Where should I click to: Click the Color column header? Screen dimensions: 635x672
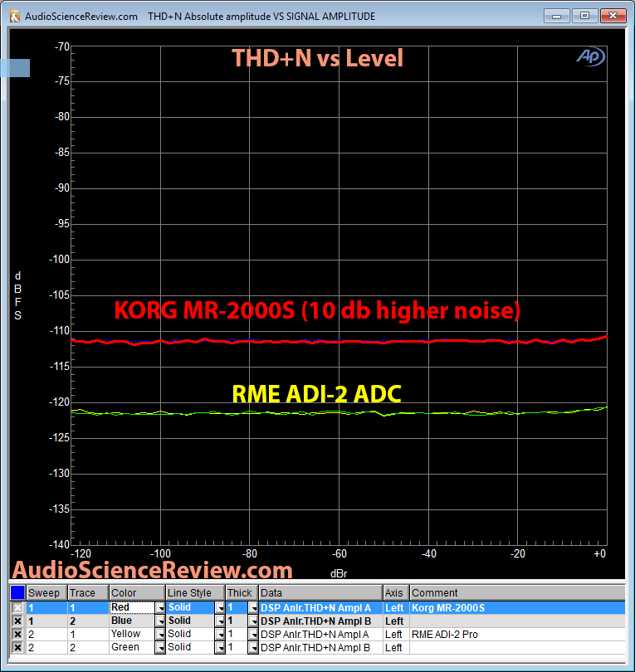coord(137,592)
